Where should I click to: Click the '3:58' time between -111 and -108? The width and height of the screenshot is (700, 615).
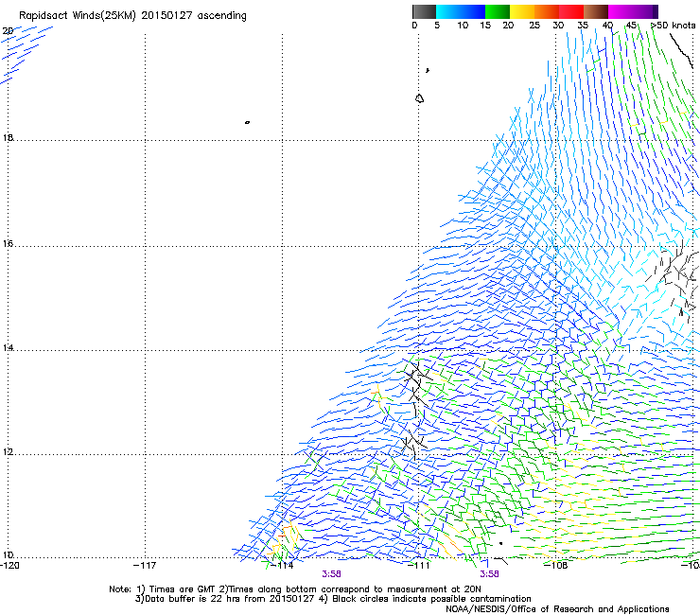(x=489, y=574)
